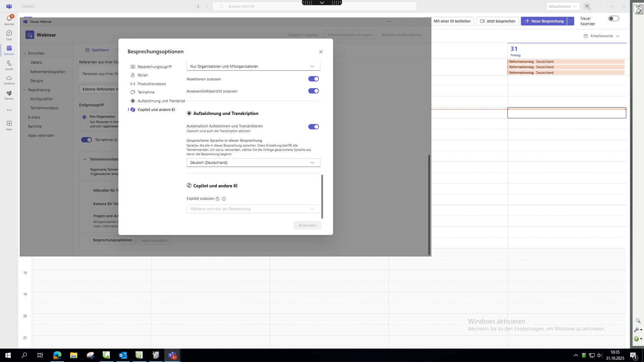Close the Besprechungsoptionen dialog

pyautogui.click(x=321, y=52)
